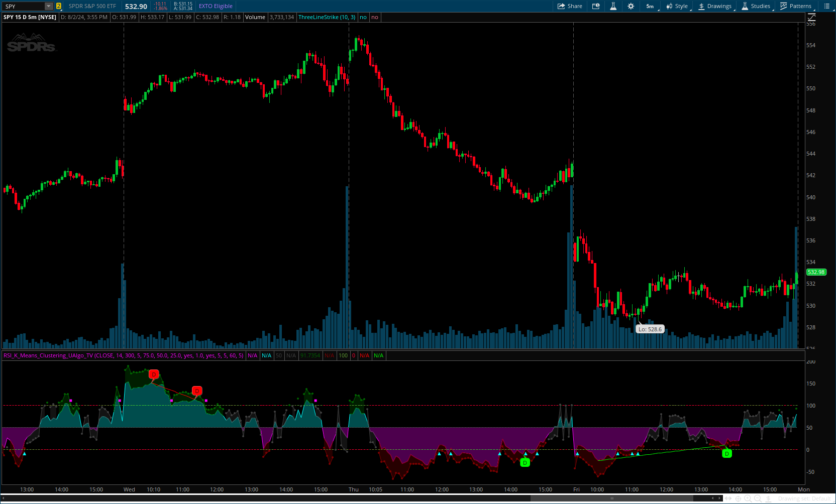The width and height of the screenshot is (836, 504).
Task: Click the SPDR S&P 500 ETF description
Action: 92,6
